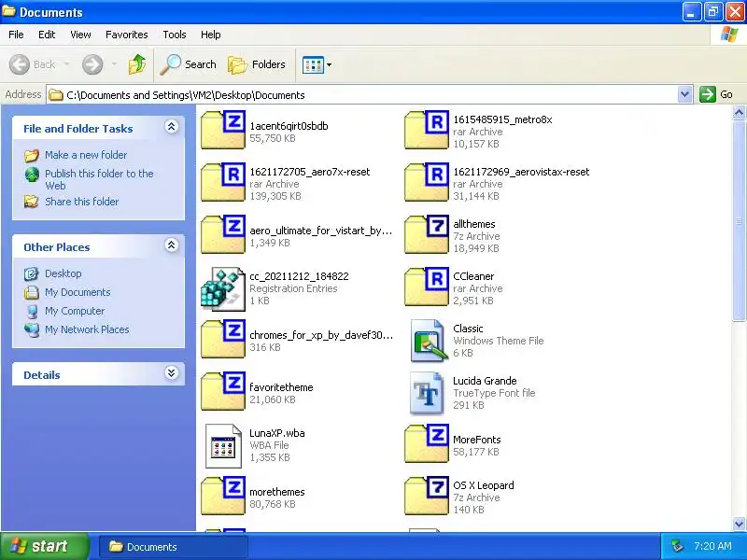The height and width of the screenshot is (560, 747).
Task: Select the OS X Leopard 7z icon
Action: click(427, 497)
